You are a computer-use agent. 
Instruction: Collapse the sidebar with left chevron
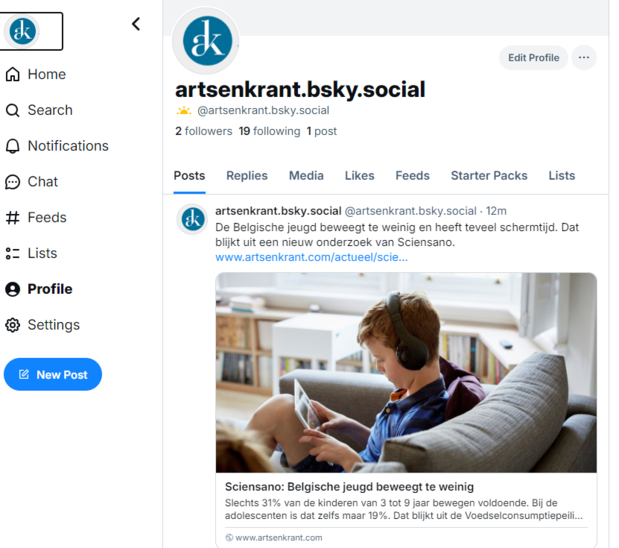(x=136, y=24)
